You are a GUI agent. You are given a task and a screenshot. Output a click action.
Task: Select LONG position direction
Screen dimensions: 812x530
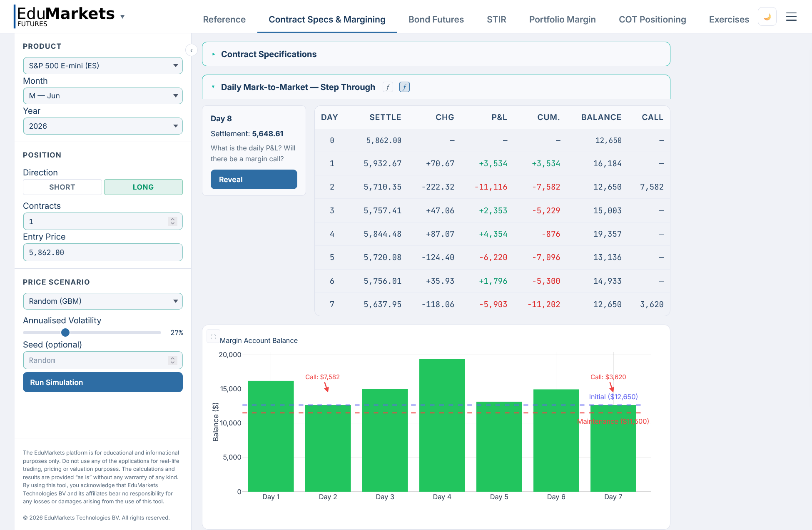tap(143, 187)
